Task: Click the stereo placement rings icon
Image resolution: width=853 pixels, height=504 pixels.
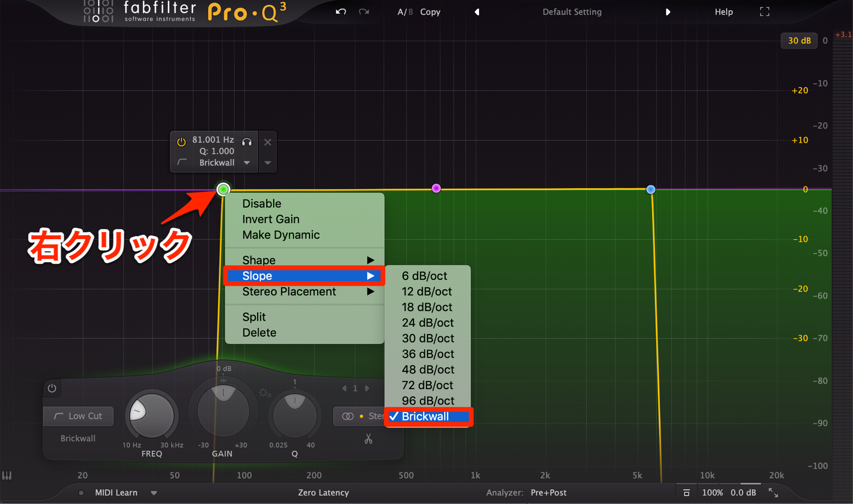Action: (x=348, y=416)
